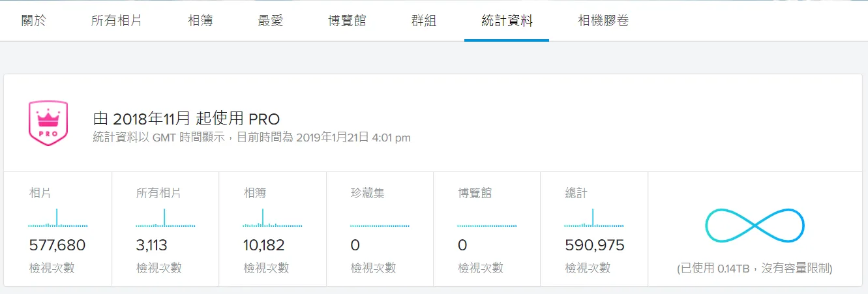Click the 相片 views sparkline chart

coord(58,218)
